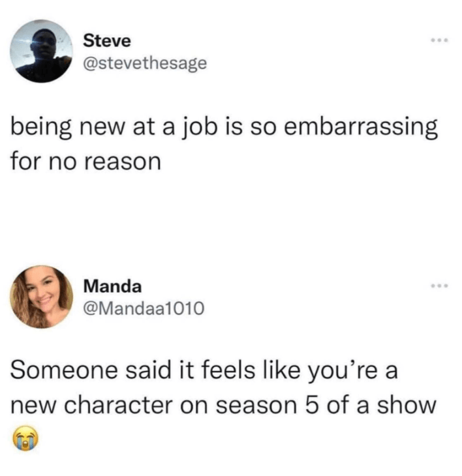
Task: Click the text 'for no reason'
Action: click(x=85, y=162)
